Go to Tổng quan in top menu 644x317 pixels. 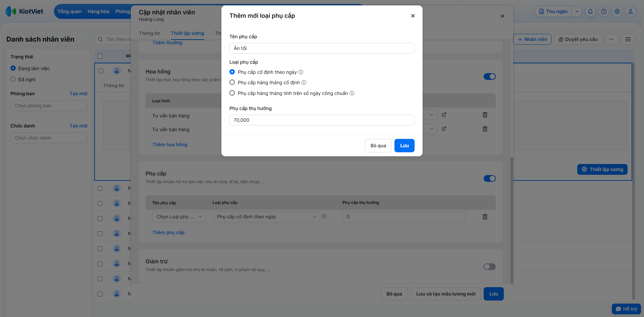(69, 11)
